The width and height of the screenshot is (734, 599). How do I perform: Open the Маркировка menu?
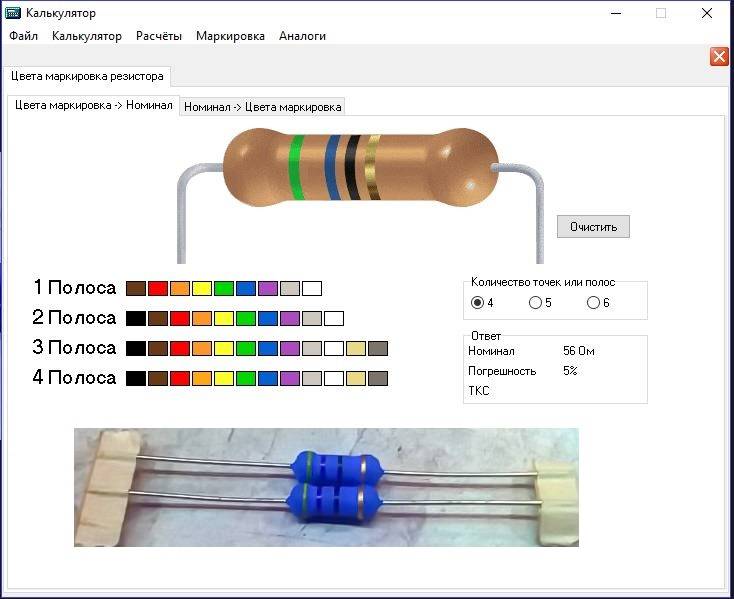(230, 36)
